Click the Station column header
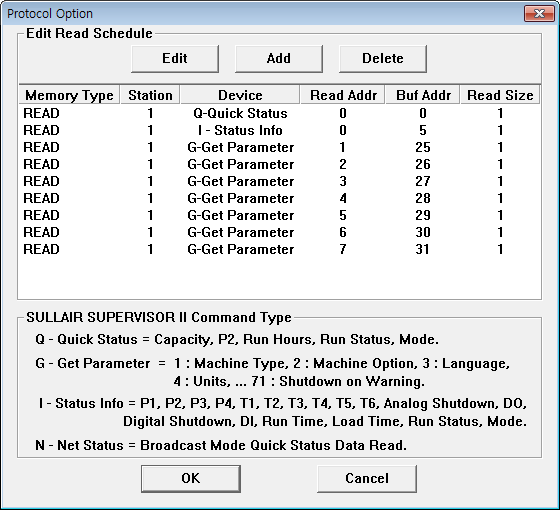 (150, 95)
